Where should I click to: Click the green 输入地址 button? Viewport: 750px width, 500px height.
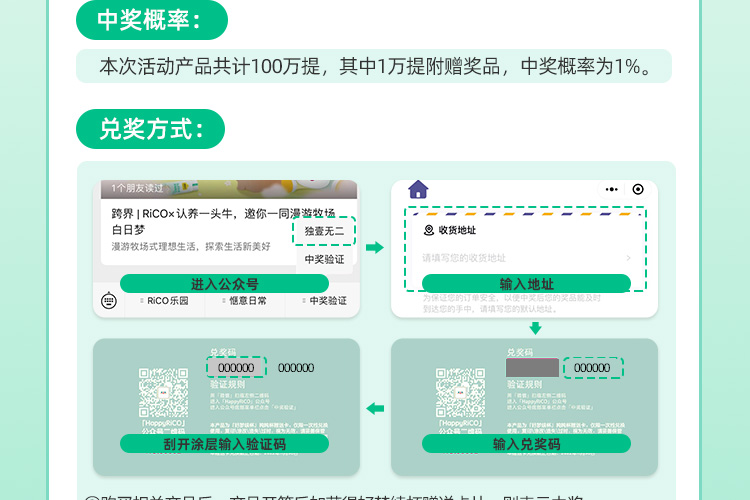pos(526,284)
